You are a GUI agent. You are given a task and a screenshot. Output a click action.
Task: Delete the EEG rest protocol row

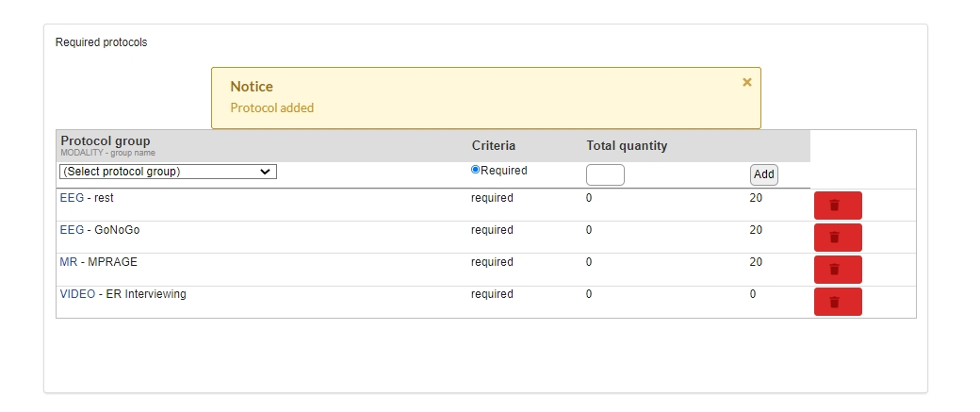click(x=837, y=205)
